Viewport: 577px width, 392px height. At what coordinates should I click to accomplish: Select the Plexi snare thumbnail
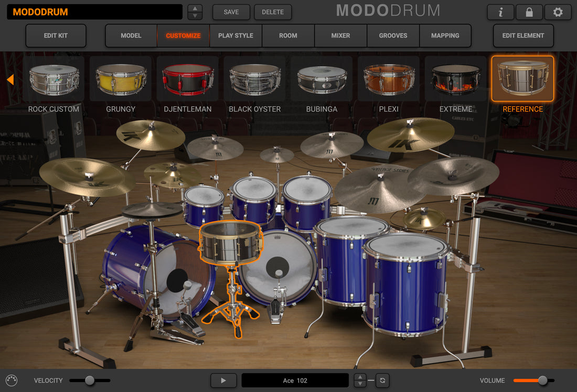389,79
